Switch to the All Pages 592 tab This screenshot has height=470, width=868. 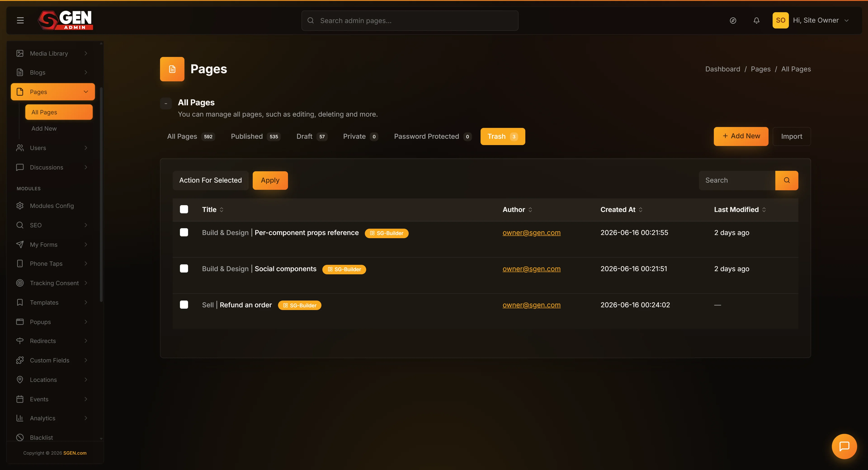click(x=191, y=136)
